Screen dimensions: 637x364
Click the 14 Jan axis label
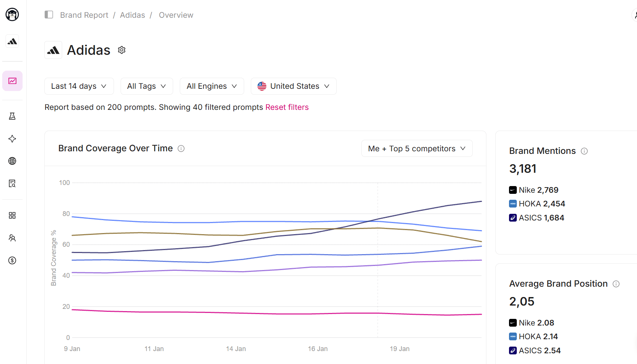tap(236, 349)
